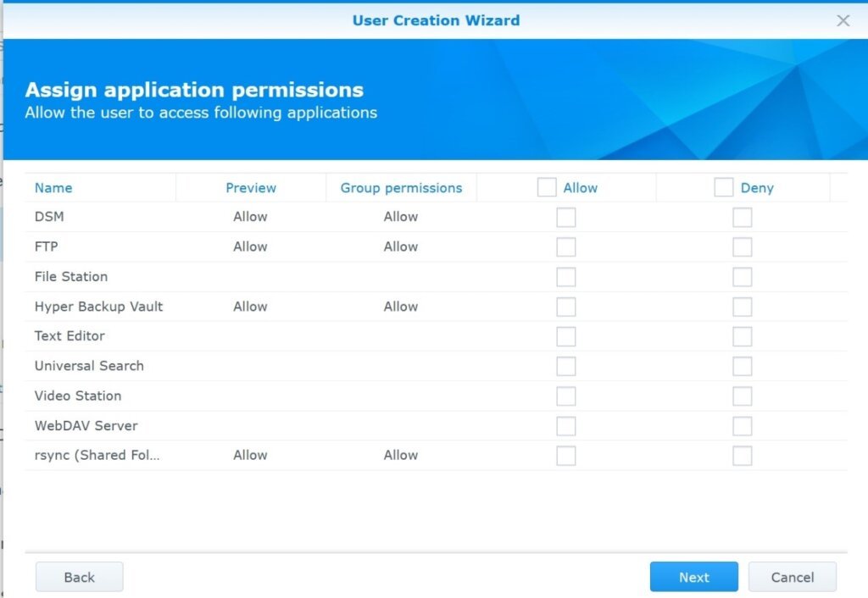This screenshot has width=868, height=598.
Task: Select the WebDAV Server row name
Action: (86, 425)
